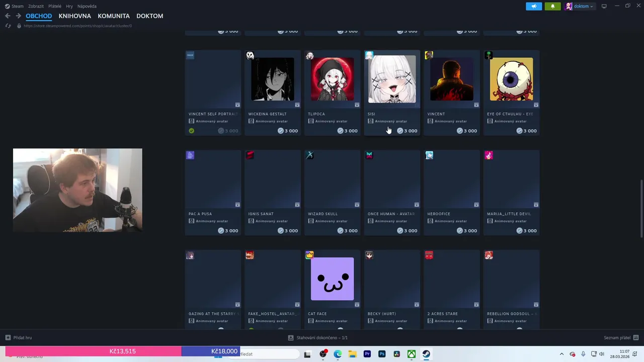The height and width of the screenshot is (362, 644).
Task: Click the game icon on Marija_Little Devil card
Action: coord(489,155)
